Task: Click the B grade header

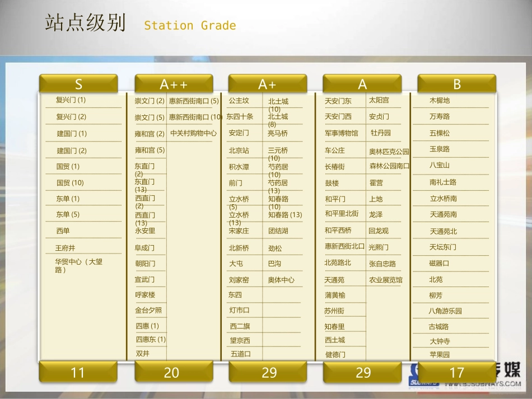Action: (x=456, y=83)
